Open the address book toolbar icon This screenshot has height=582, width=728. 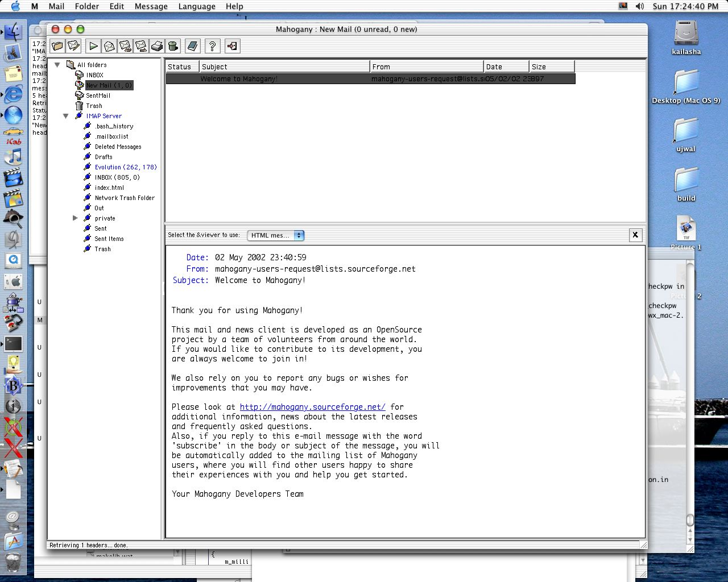pyautogui.click(x=192, y=46)
